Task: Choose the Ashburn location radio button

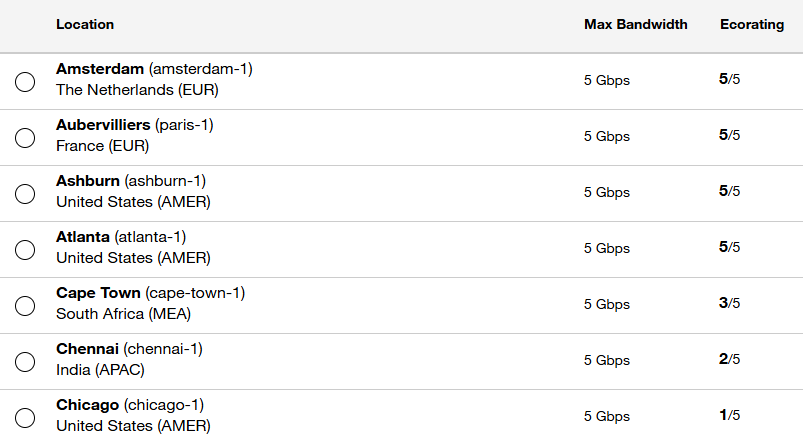Action: pos(25,194)
